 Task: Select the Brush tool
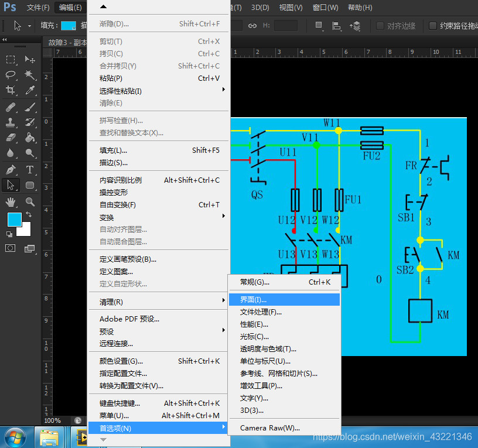click(30, 108)
